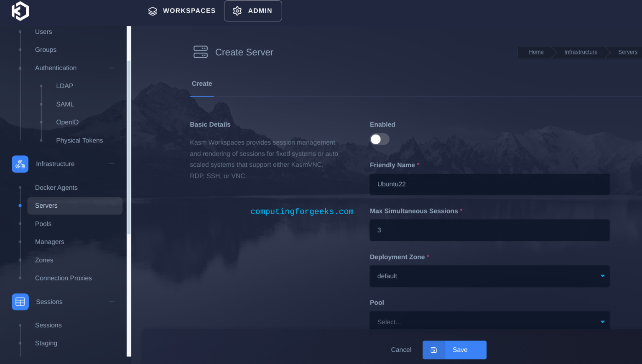Collapse the Authentication section
Viewport: 642px width, 364px height.
[111, 68]
